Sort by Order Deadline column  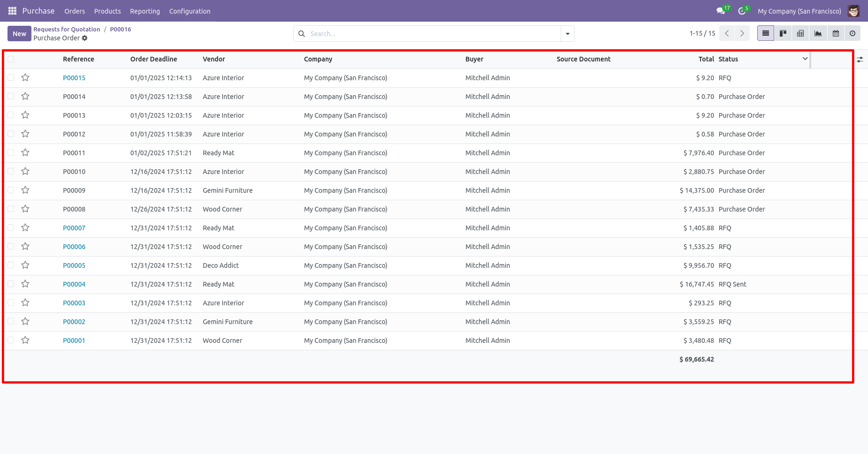154,59
